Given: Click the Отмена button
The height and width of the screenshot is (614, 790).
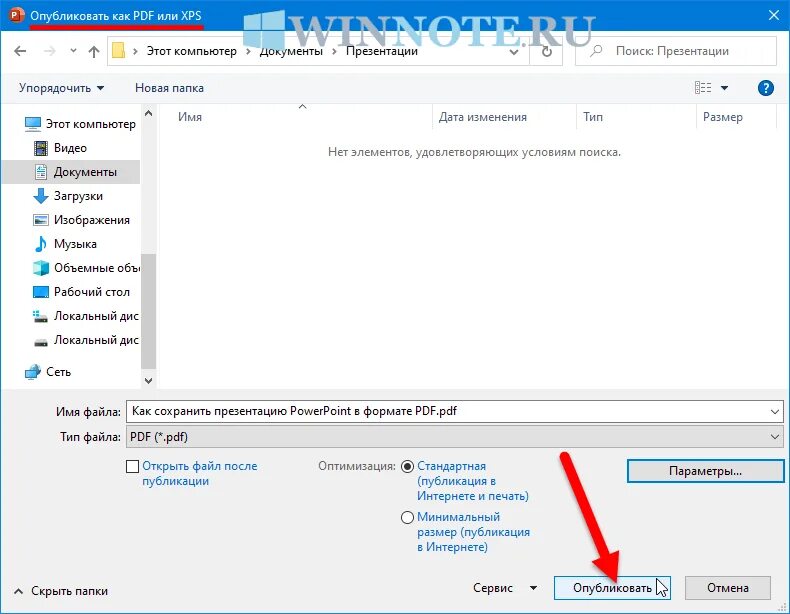Looking at the screenshot, I should 728,588.
